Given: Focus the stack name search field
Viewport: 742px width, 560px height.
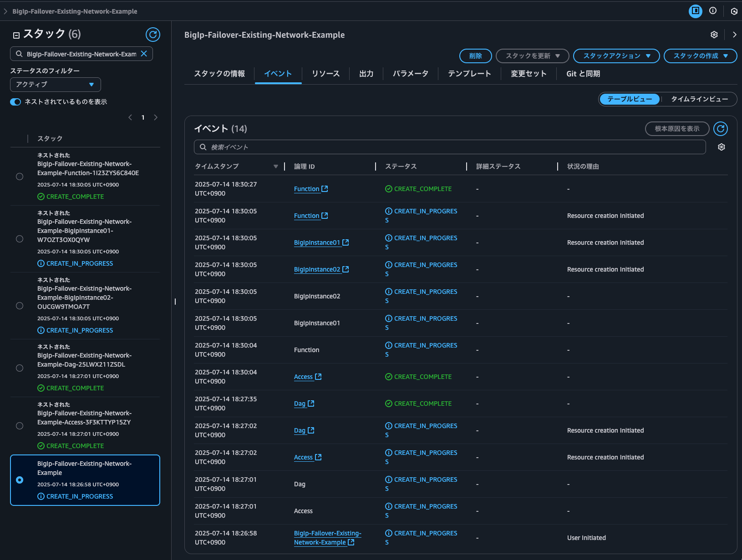Looking at the screenshot, I should coord(81,54).
